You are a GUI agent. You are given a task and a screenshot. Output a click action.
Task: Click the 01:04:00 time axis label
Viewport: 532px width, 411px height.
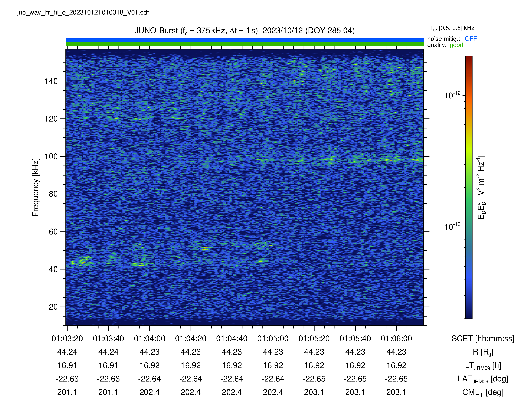click(150, 338)
